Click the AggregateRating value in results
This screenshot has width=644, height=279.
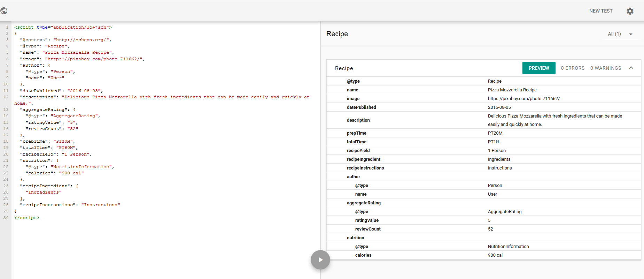[x=504, y=212]
